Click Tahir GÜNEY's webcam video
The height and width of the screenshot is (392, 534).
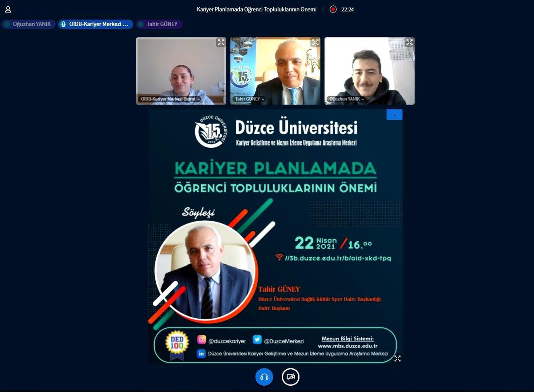coord(275,71)
